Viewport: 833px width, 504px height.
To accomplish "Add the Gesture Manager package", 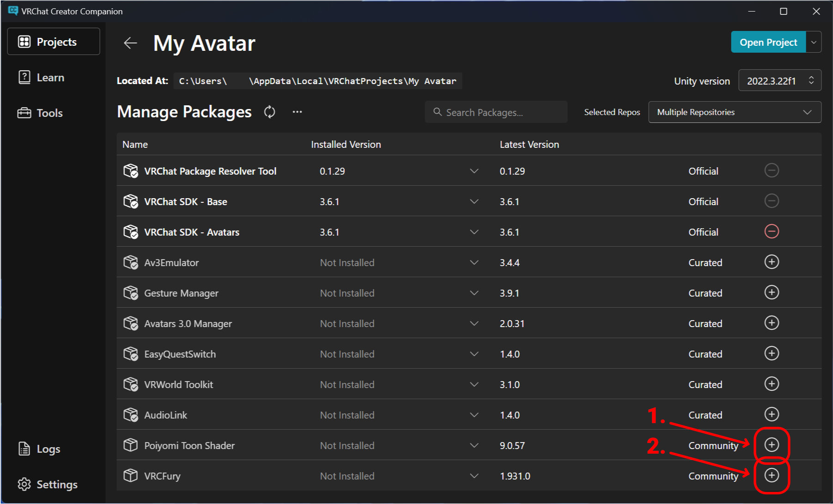I will [x=772, y=292].
